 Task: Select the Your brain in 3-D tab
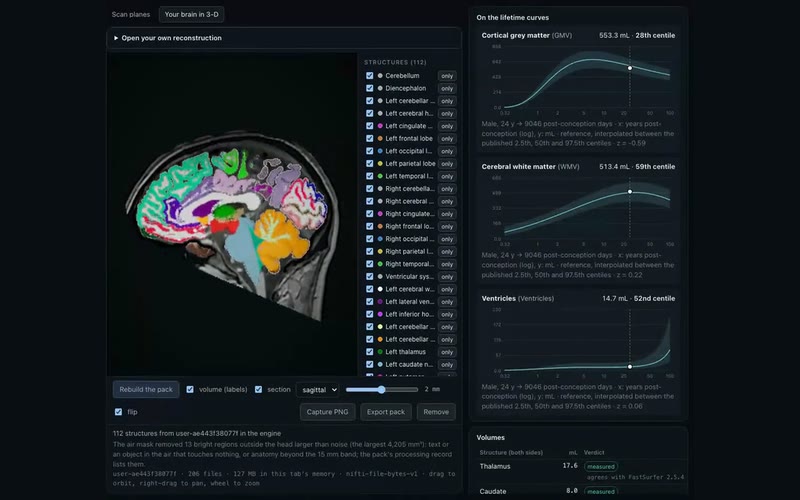point(191,14)
